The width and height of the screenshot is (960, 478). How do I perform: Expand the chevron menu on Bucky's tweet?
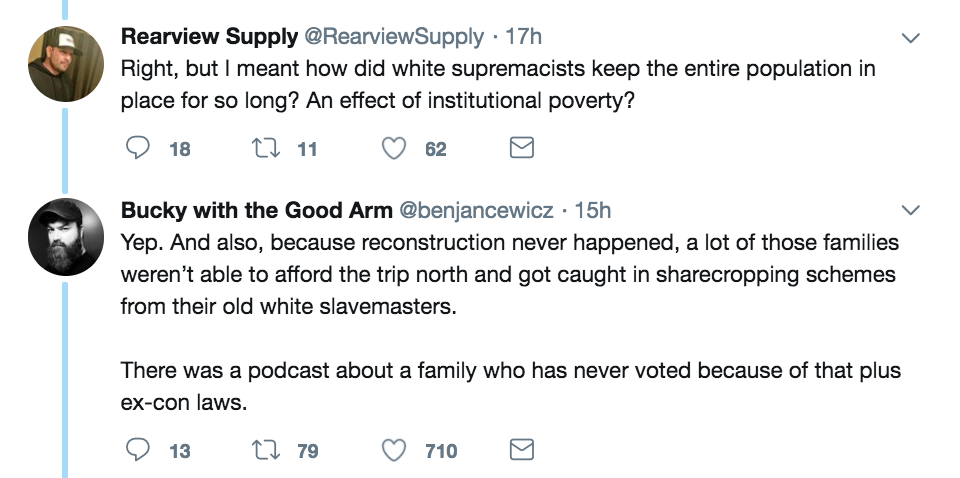(911, 211)
